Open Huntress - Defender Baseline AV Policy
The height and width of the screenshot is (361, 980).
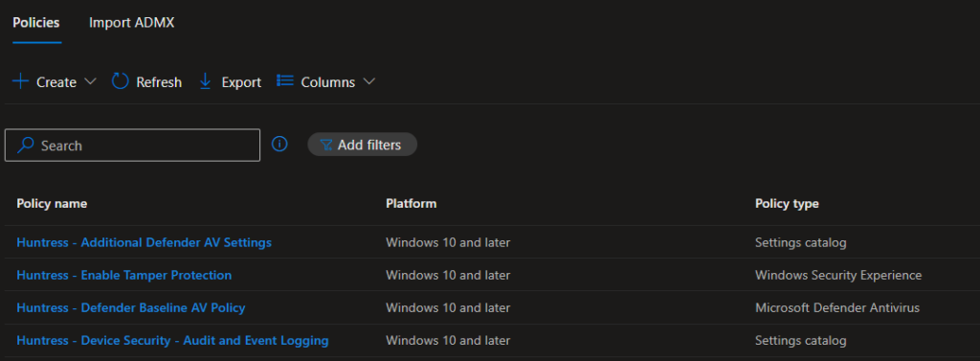130,307
